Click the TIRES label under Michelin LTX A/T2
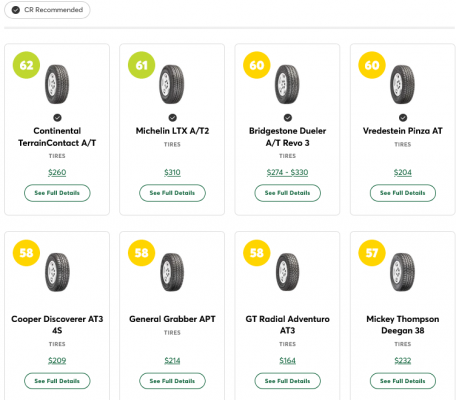Screen dimensions: 456x400 point(172,144)
